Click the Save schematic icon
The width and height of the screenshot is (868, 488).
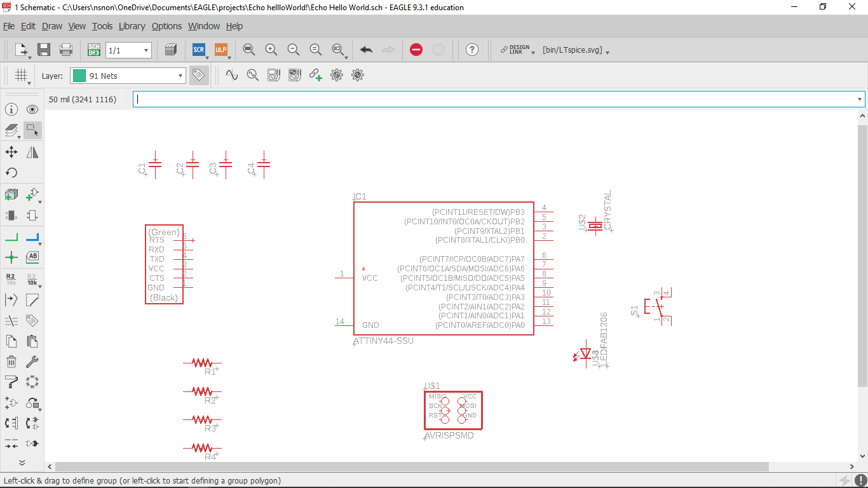click(x=44, y=50)
